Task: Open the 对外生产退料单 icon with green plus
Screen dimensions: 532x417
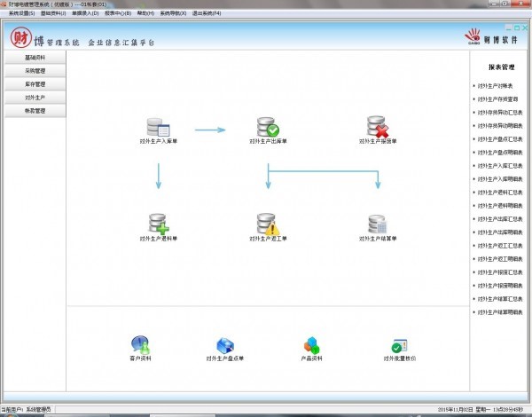Action: click(x=158, y=224)
